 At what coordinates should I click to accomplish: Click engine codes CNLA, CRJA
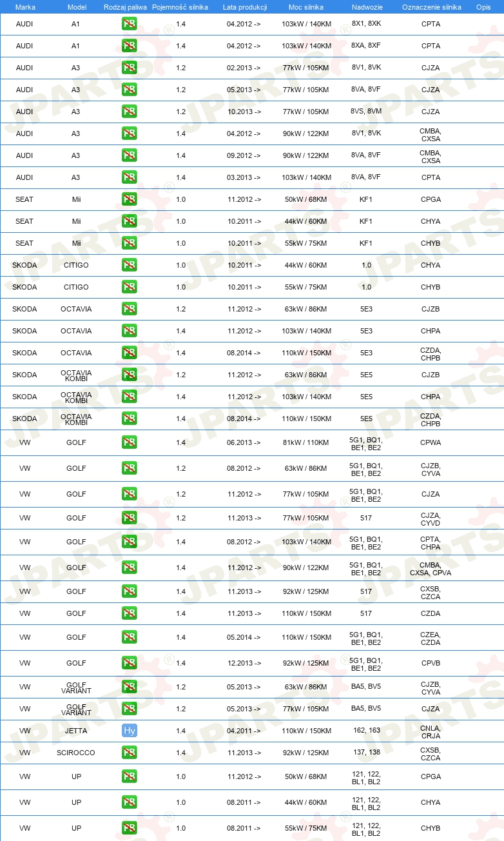(431, 731)
